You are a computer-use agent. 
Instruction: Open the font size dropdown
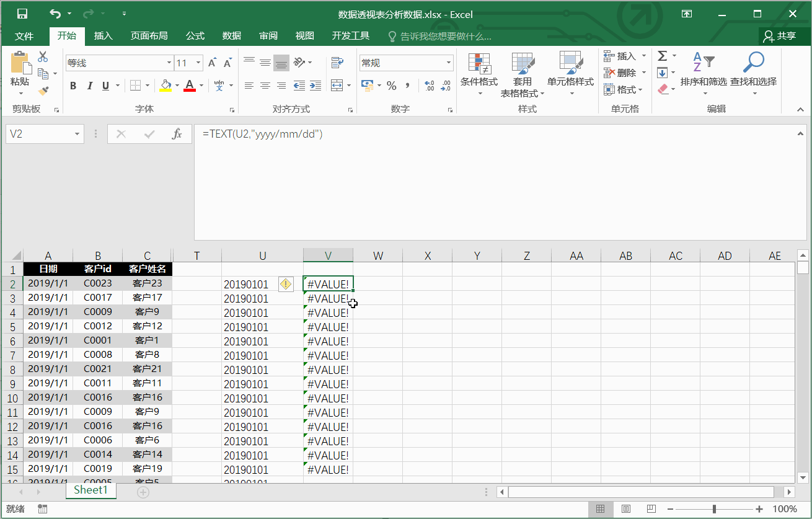[x=198, y=63]
